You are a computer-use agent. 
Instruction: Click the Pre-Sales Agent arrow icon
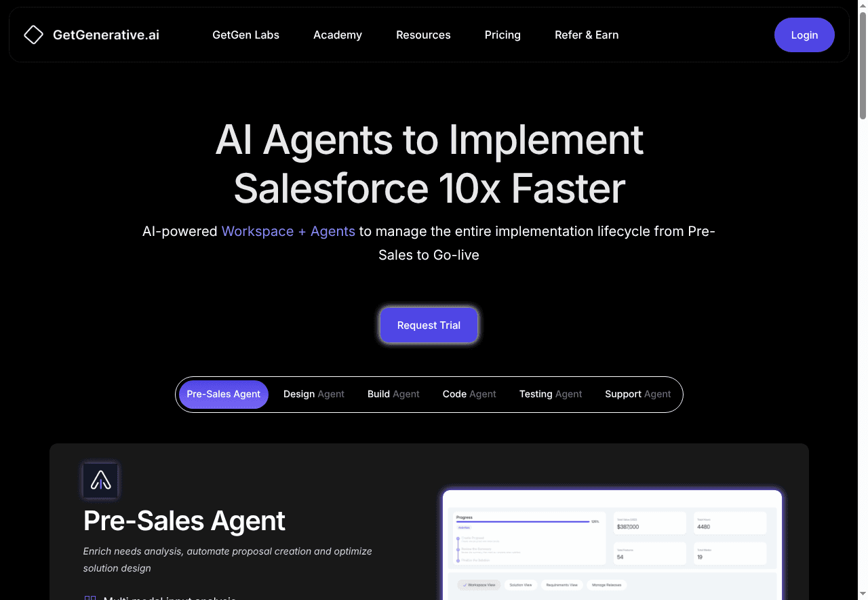(100, 481)
